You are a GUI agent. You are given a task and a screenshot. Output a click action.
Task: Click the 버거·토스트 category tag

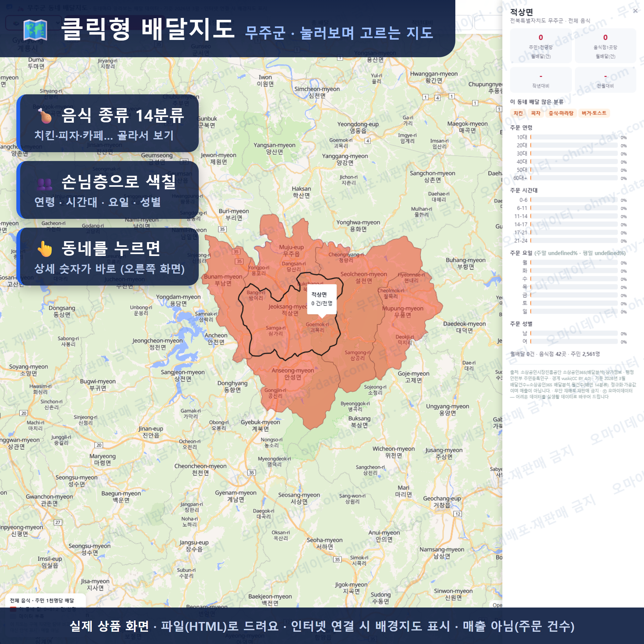(x=594, y=113)
